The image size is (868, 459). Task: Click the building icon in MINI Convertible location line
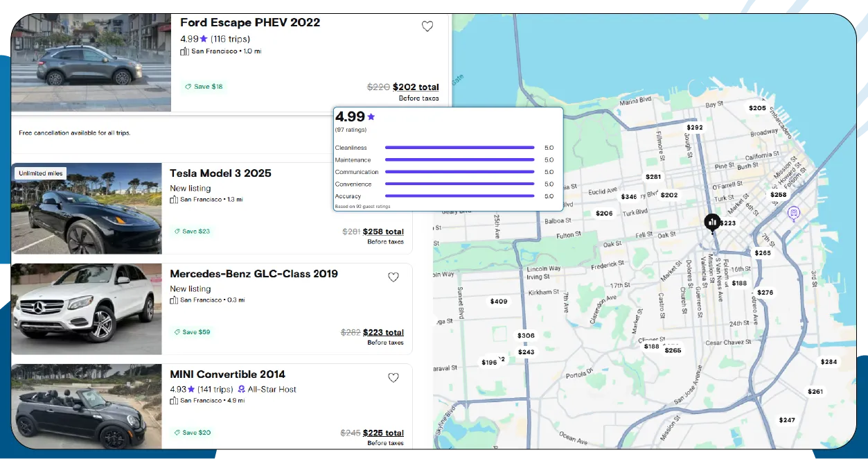pyautogui.click(x=175, y=401)
